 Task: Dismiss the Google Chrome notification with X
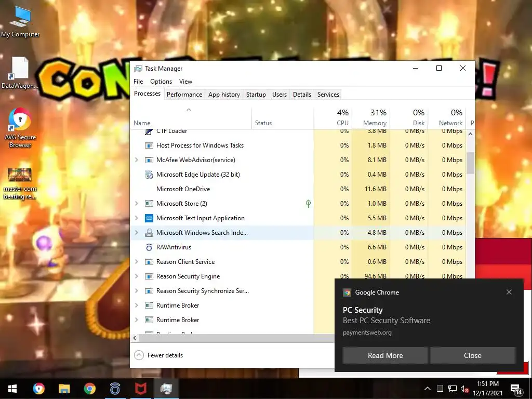(x=509, y=292)
